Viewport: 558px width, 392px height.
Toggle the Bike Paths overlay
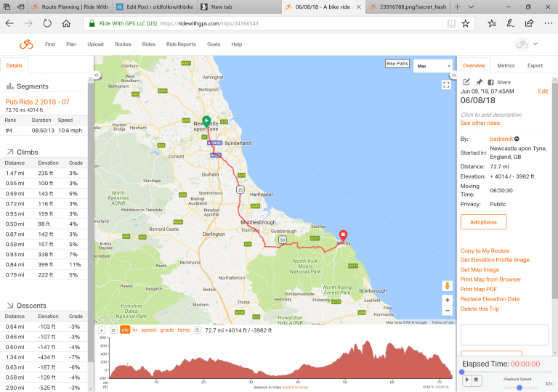pos(397,64)
